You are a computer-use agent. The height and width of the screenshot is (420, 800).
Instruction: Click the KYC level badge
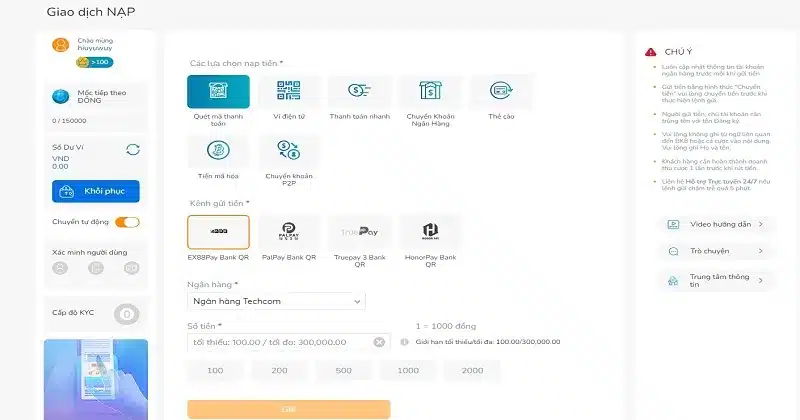[x=127, y=314]
